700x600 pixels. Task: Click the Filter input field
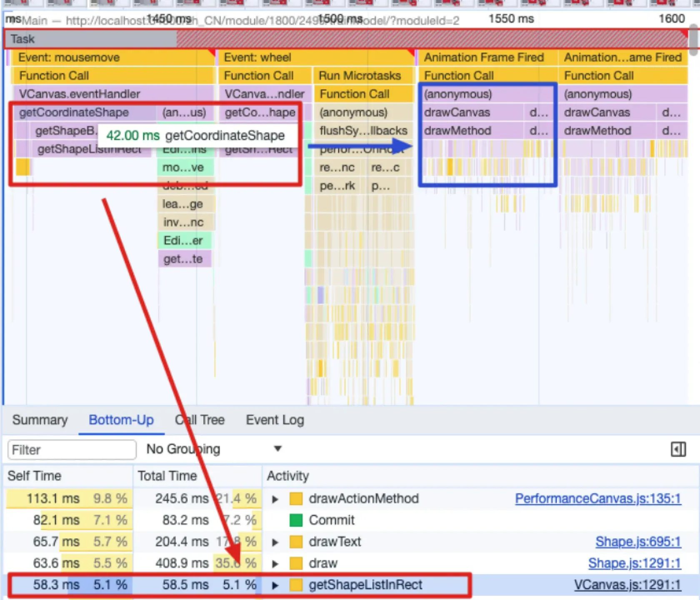72,450
